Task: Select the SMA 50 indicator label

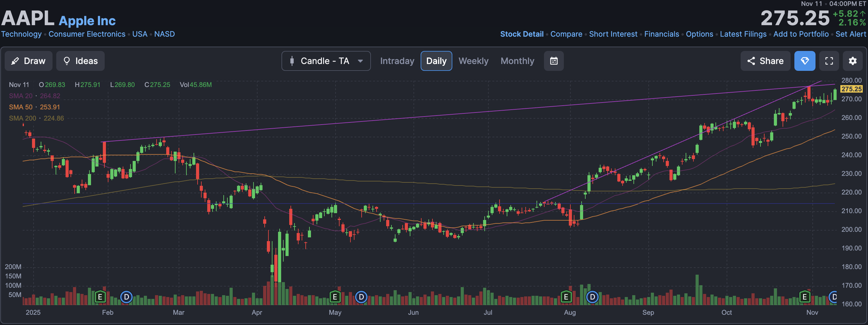Action: coord(21,107)
